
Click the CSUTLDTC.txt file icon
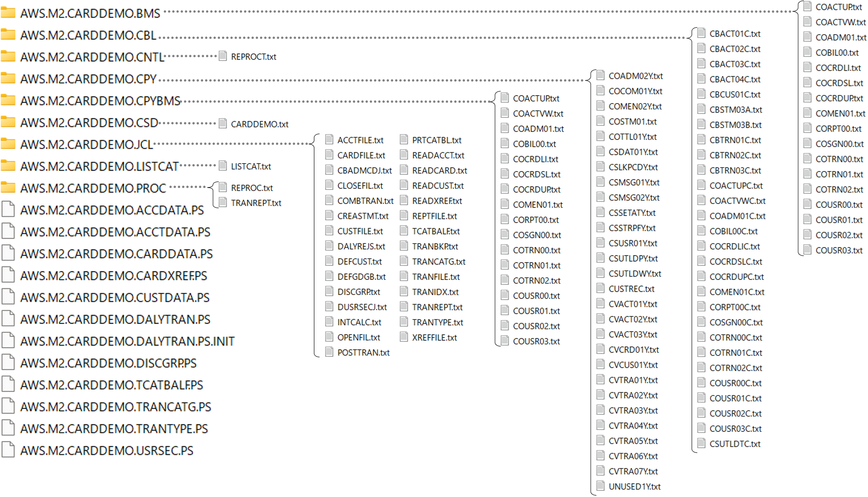(x=701, y=444)
